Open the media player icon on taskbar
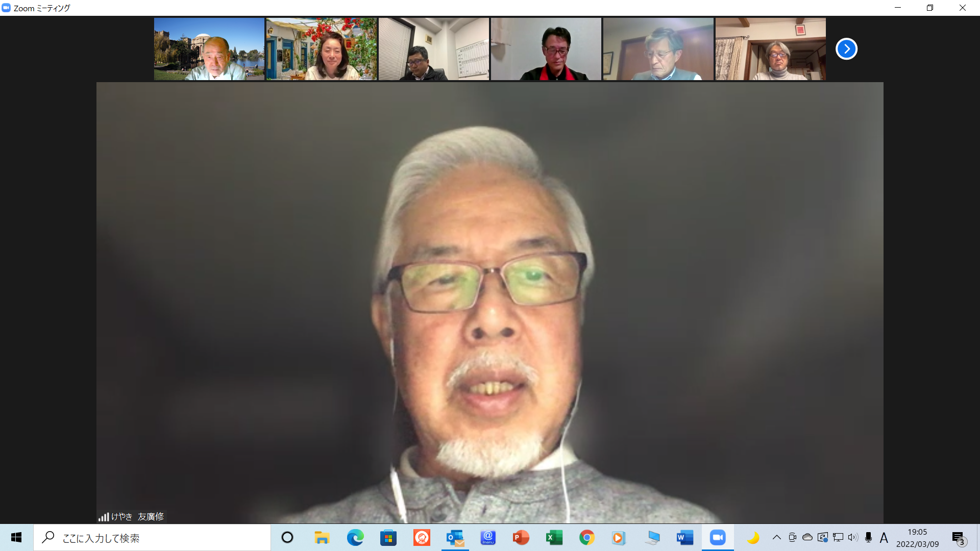 pos(619,538)
